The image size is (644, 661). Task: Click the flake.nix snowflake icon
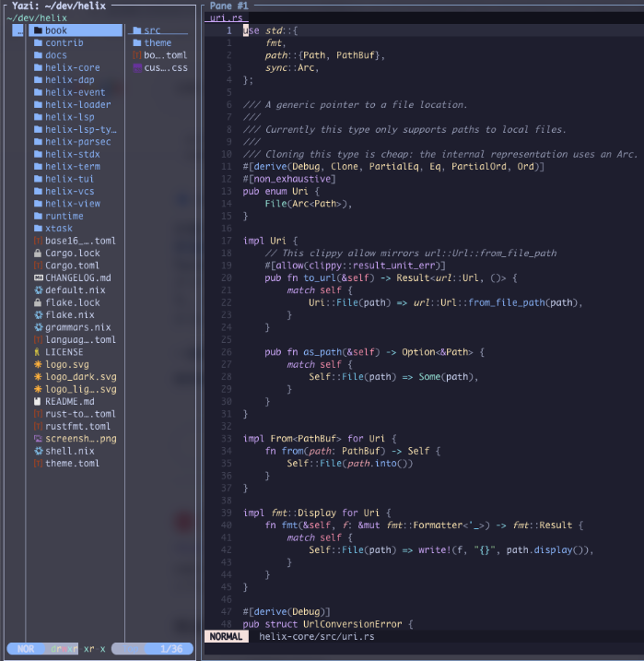[x=39, y=315]
